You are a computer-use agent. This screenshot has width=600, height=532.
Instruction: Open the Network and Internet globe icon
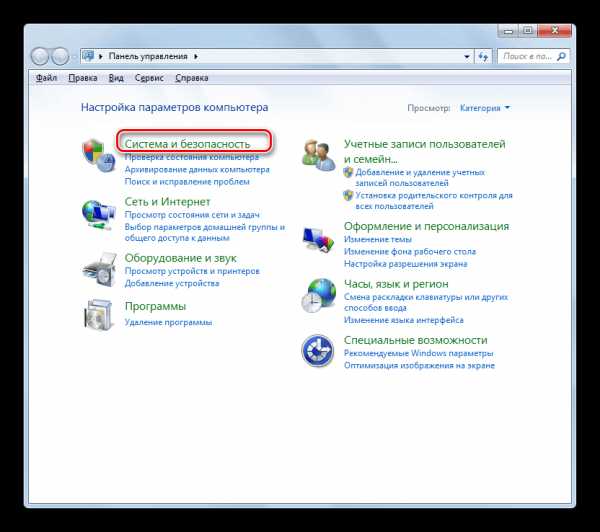99,215
